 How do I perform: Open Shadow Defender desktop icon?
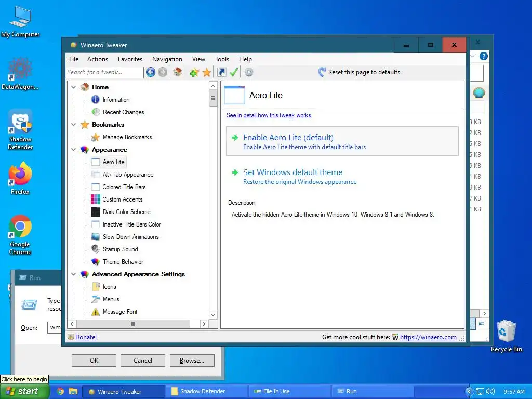20,129
